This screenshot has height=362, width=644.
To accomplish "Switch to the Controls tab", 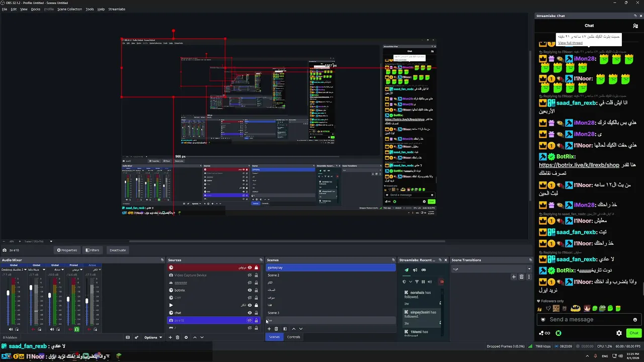I will click(x=294, y=337).
